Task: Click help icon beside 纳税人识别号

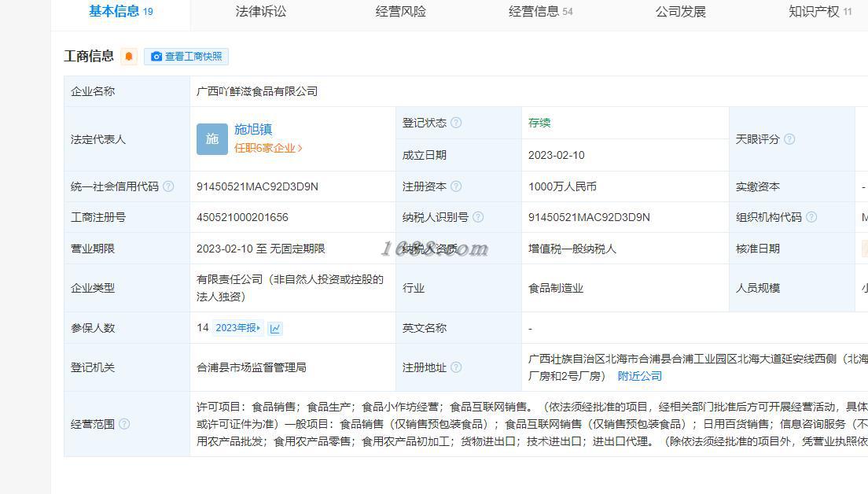Action: pyautogui.click(x=478, y=217)
